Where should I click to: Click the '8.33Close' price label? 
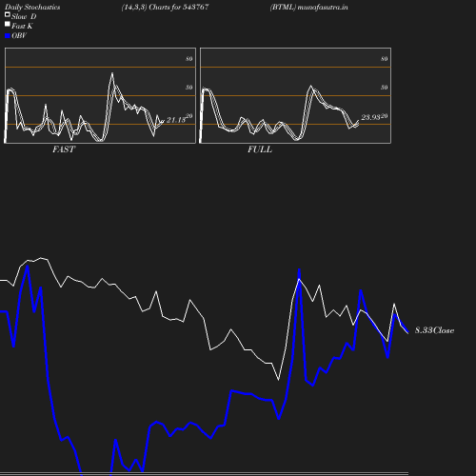coord(434,330)
